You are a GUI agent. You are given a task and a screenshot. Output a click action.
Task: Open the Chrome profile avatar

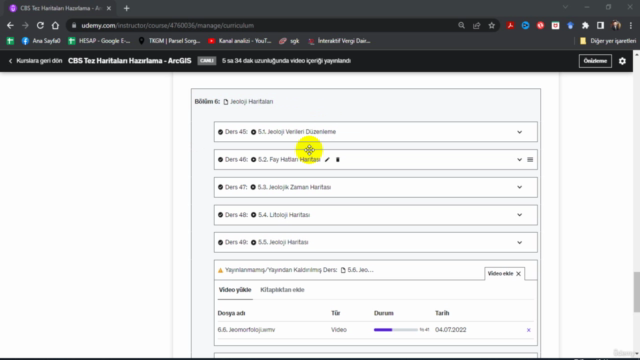pyautogui.click(x=616, y=25)
